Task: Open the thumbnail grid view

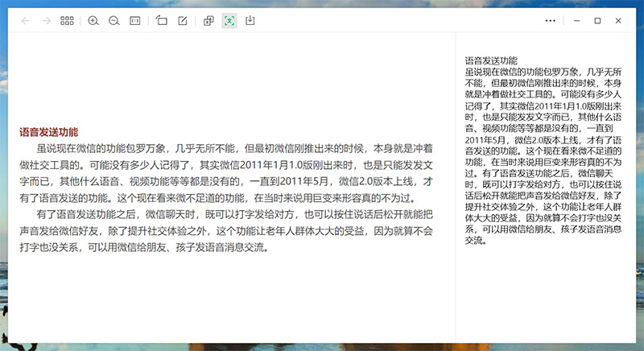Action: tap(67, 20)
